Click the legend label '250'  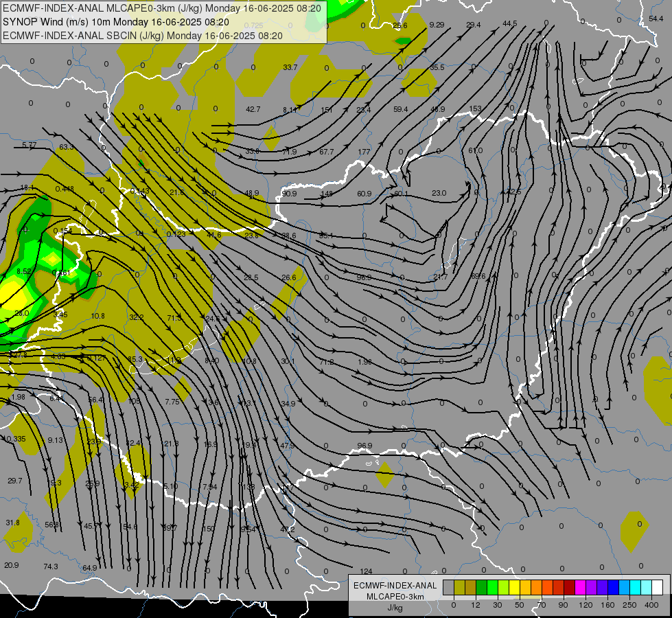(x=629, y=605)
